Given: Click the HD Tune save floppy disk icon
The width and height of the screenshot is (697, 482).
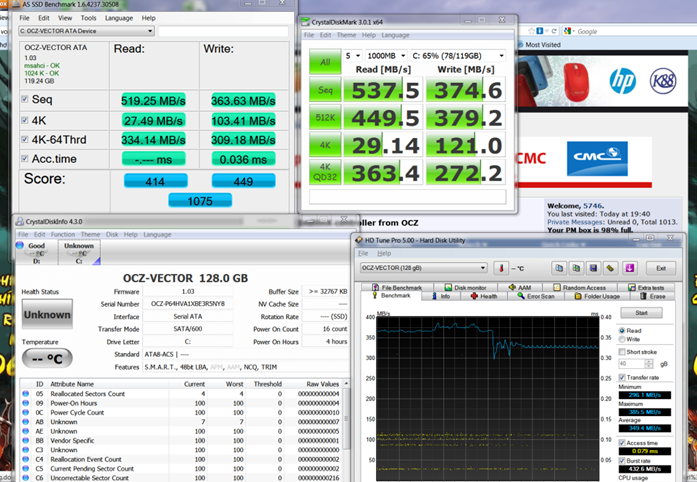Looking at the screenshot, I should (593, 268).
